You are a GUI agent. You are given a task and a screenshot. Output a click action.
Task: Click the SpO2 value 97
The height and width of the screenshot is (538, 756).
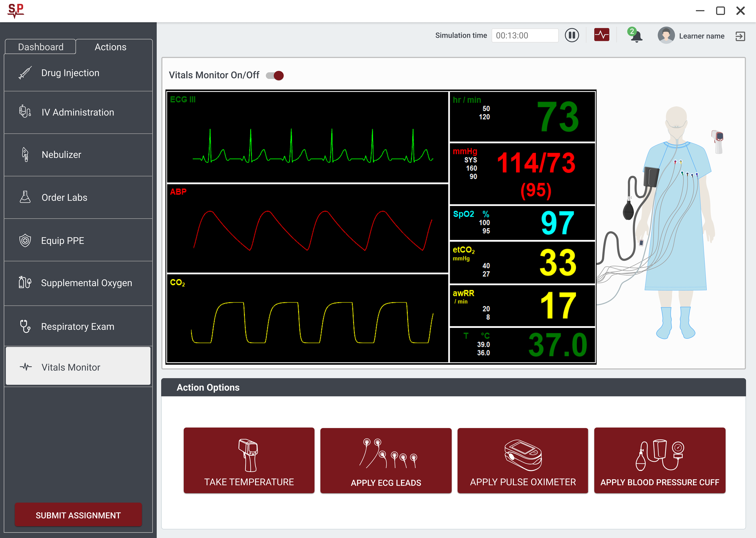557,223
